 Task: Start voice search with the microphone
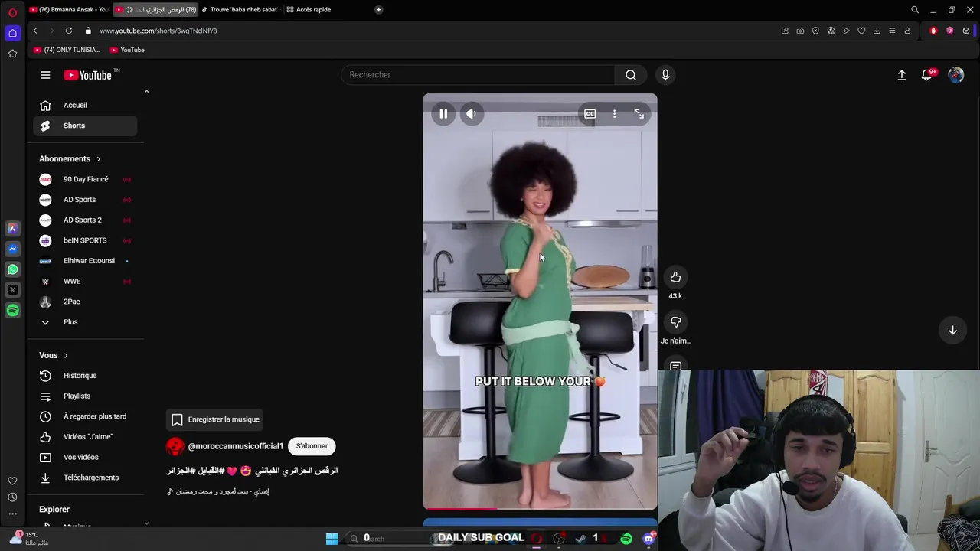[665, 75]
